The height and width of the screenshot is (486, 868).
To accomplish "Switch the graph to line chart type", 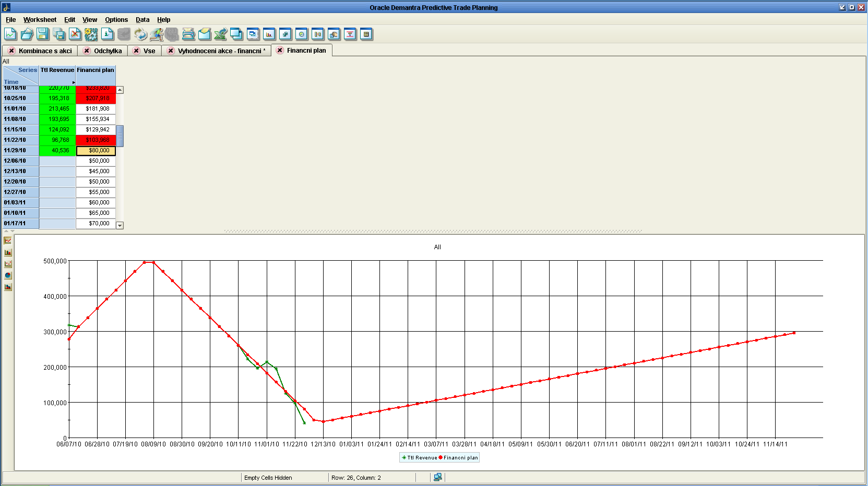I will [8, 240].
